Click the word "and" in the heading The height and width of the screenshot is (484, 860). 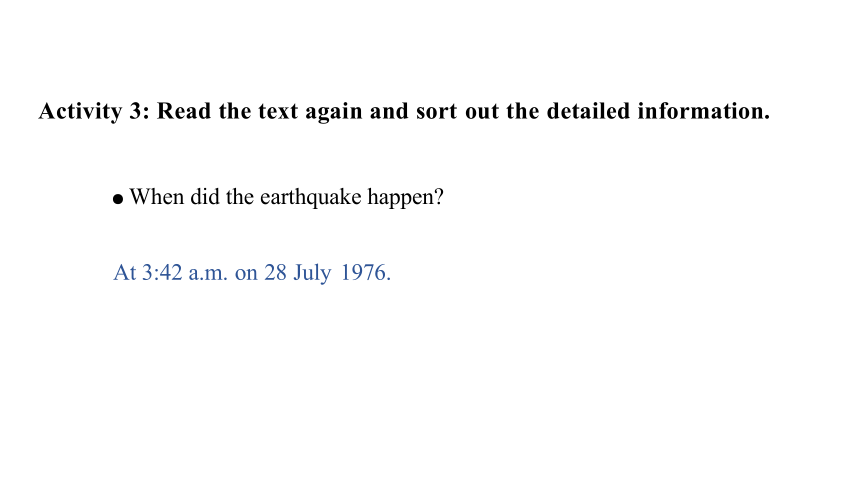click(389, 111)
